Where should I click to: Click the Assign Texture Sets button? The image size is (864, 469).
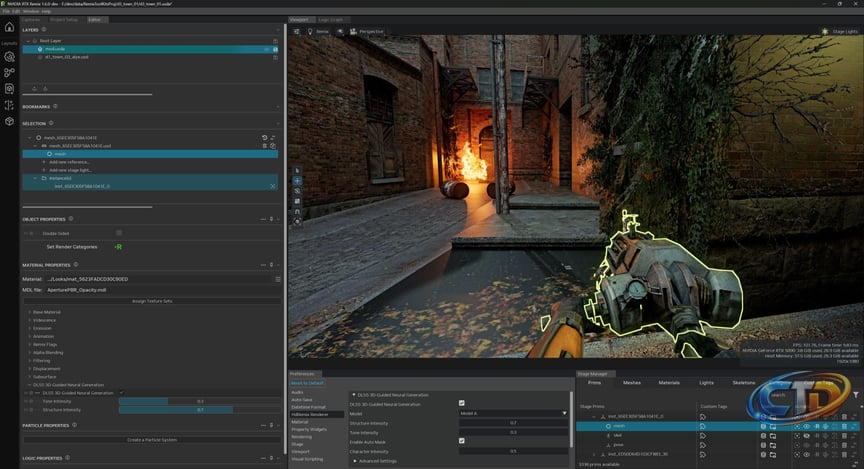click(152, 301)
